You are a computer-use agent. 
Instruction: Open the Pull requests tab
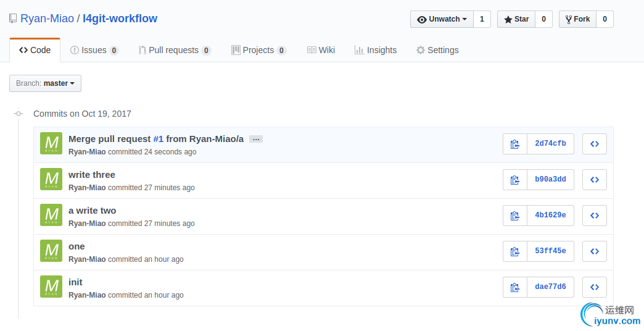pos(174,50)
